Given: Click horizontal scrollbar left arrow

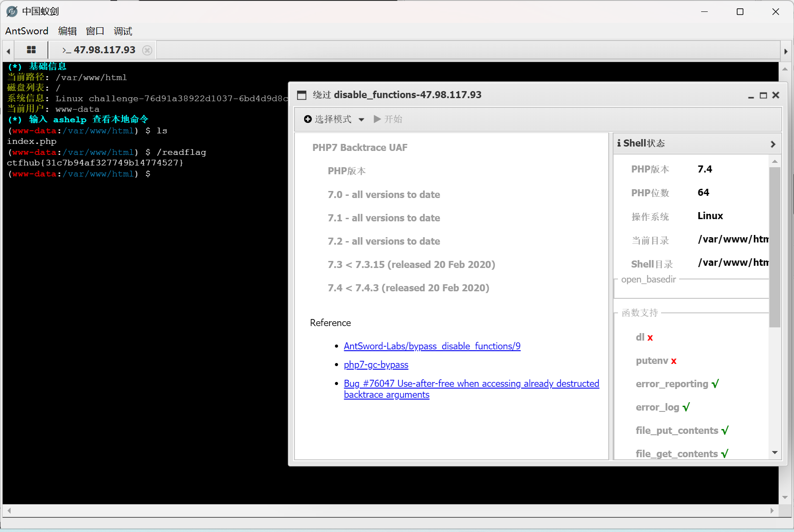Looking at the screenshot, I should coord(9,510).
